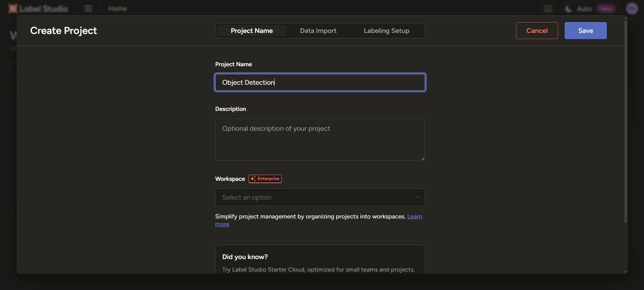Open the Workspace select dropdown
This screenshot has width=644, height=290.
[320, 197]
